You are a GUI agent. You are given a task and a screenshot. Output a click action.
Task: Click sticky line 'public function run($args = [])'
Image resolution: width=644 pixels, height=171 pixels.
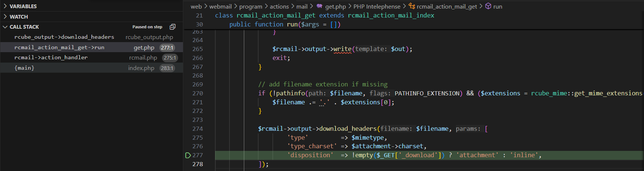[285, 24]
